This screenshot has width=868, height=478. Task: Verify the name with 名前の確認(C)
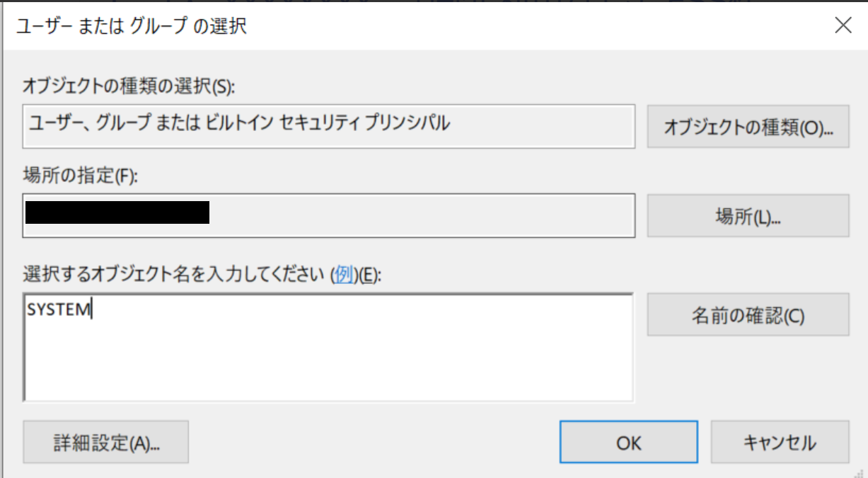[x=748, y=315]
